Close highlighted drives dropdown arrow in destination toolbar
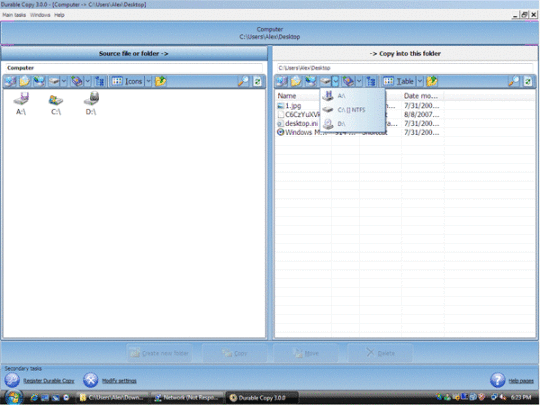Screen dimensions: 540x405 tap(335, 81)
